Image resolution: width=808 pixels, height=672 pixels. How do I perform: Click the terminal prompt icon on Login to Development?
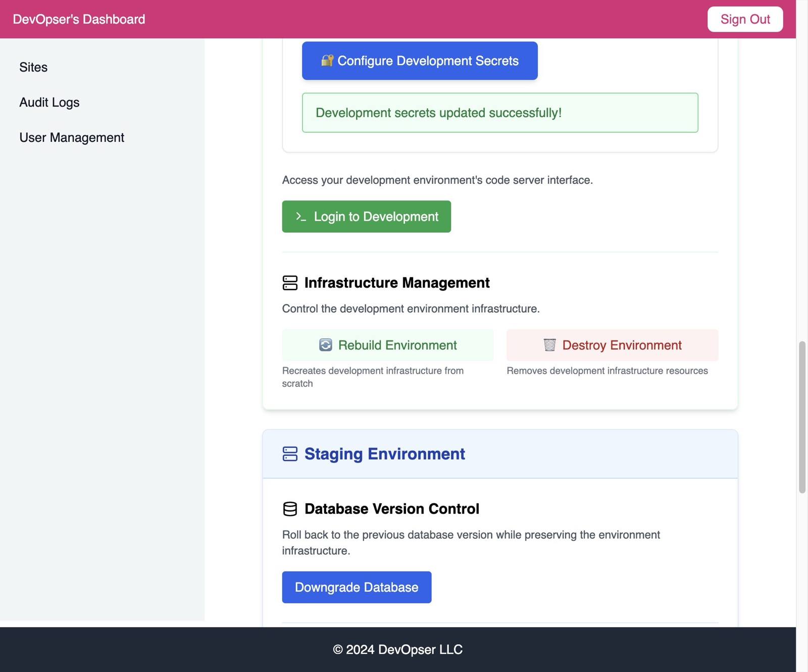point(301,217)
